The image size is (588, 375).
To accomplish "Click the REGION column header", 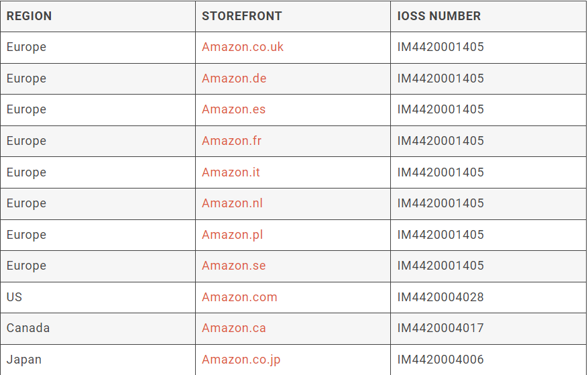I will 29,16.
